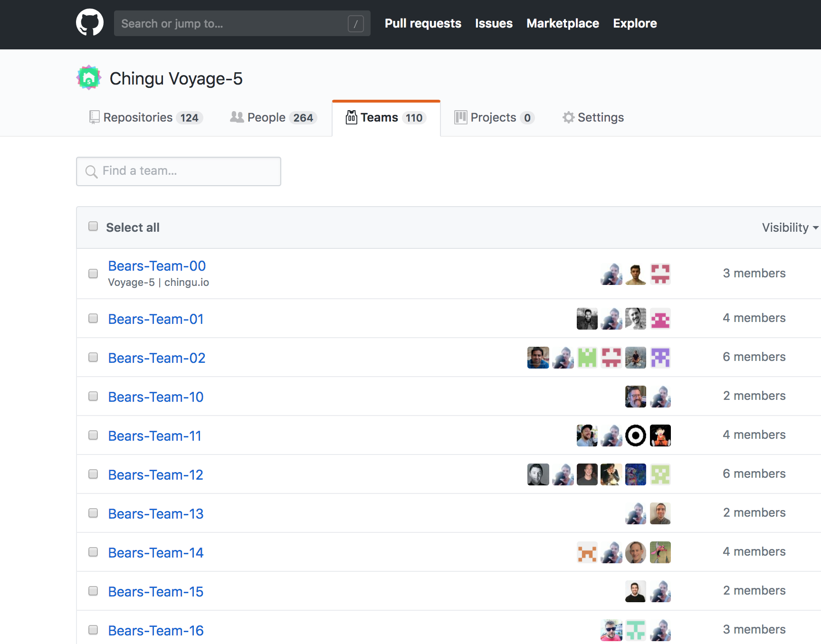Viewport: 821px width, 644px height.
Task: Open the pink identicon avatar in Bears-Team-00
Action: (660, 274)
